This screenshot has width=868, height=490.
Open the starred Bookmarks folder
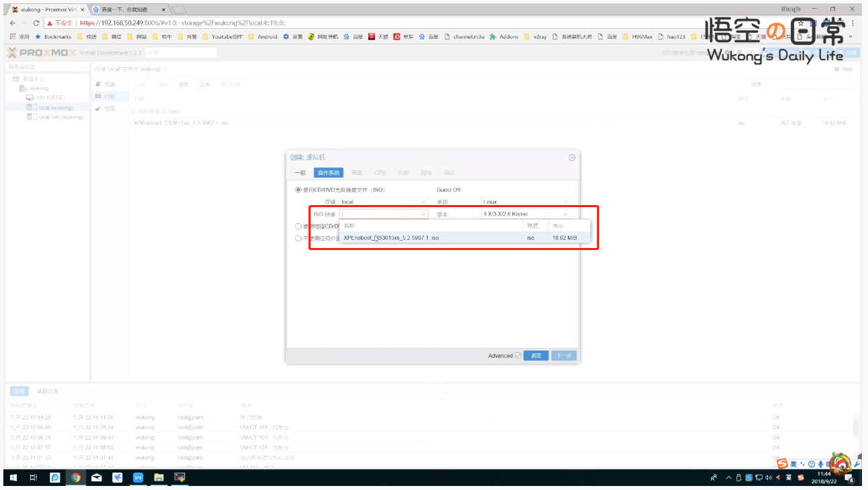point(53,37)
